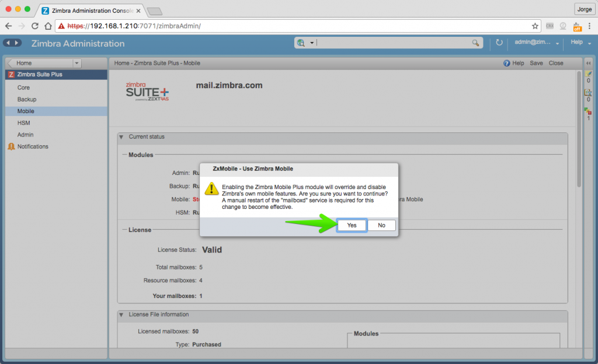Click the orange 'off' extension icon
The image size is (598, 364).
pos(577,27)
